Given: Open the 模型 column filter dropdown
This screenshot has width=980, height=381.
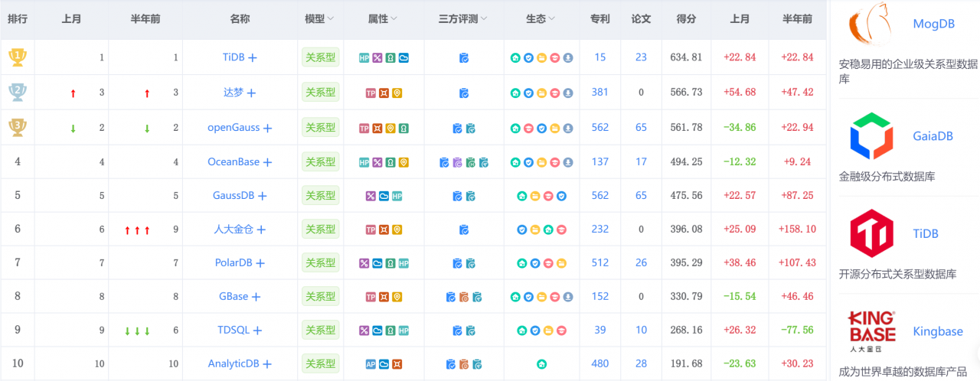Looking at the screenshot, I should pos(331,19).
